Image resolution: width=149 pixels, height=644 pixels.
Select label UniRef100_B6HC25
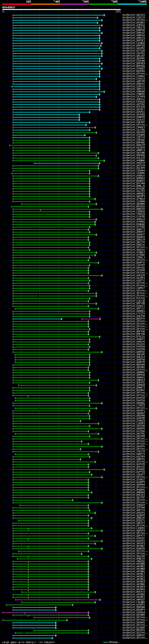133,145
